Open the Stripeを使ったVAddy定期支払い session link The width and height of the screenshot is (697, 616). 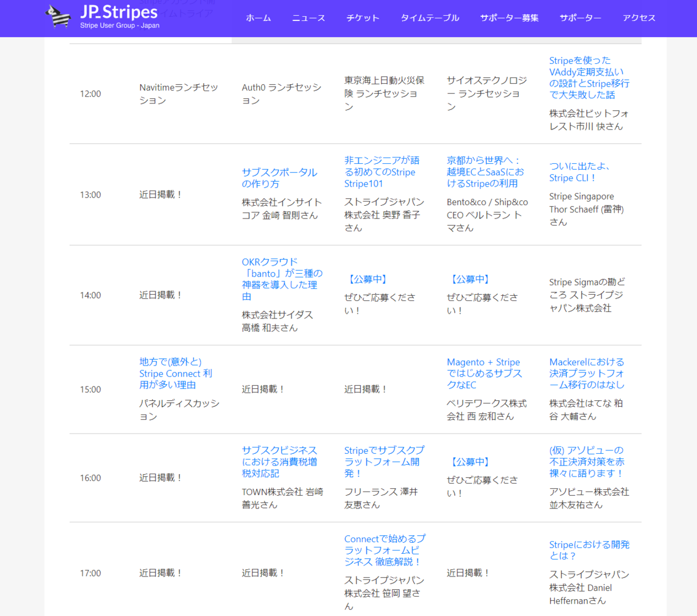(x=589, y=77)
